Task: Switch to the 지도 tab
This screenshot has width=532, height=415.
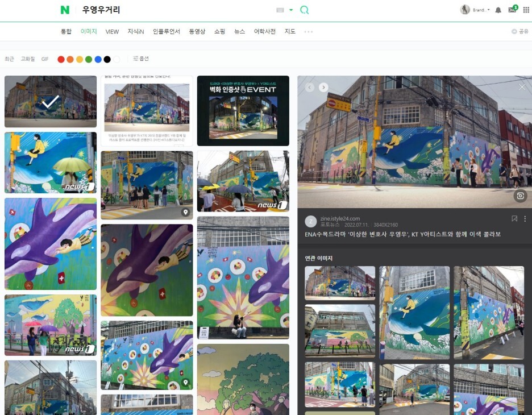Action: coord(290,32)
